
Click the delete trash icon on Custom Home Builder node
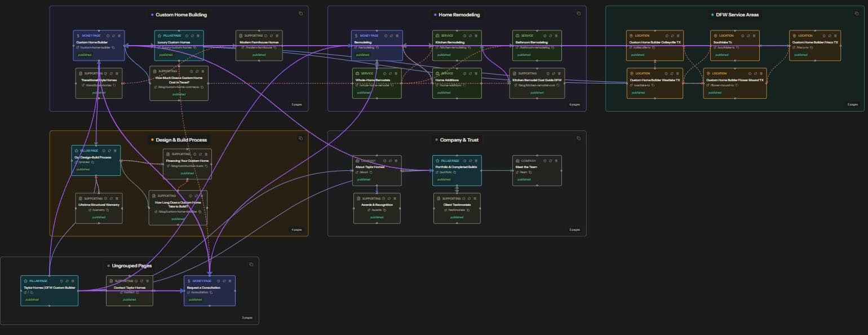pos(119,36)
